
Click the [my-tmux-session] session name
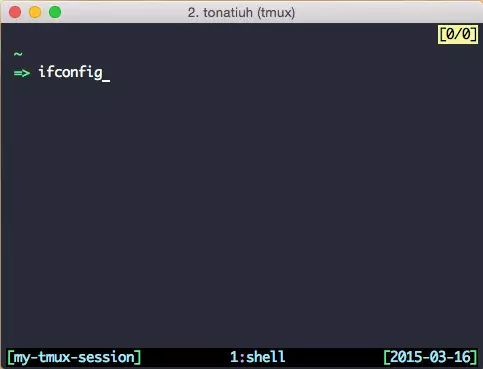(74, 357)
